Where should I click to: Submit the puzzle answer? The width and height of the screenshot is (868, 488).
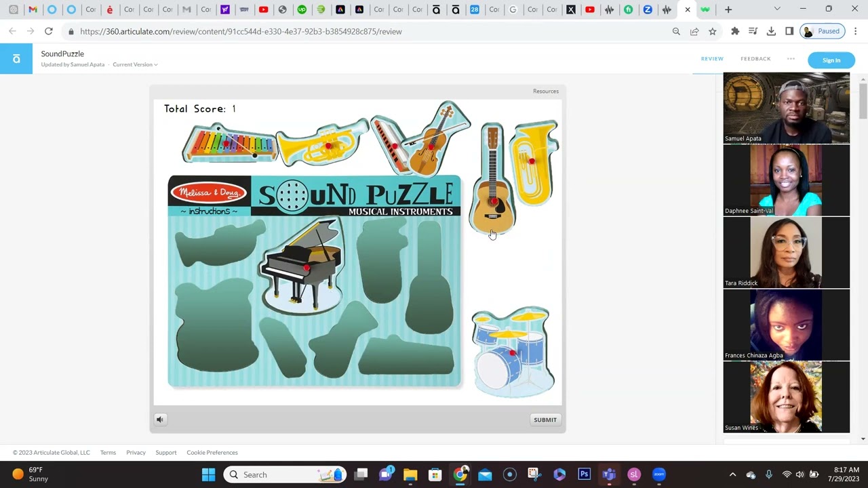[x=545, y=420]
